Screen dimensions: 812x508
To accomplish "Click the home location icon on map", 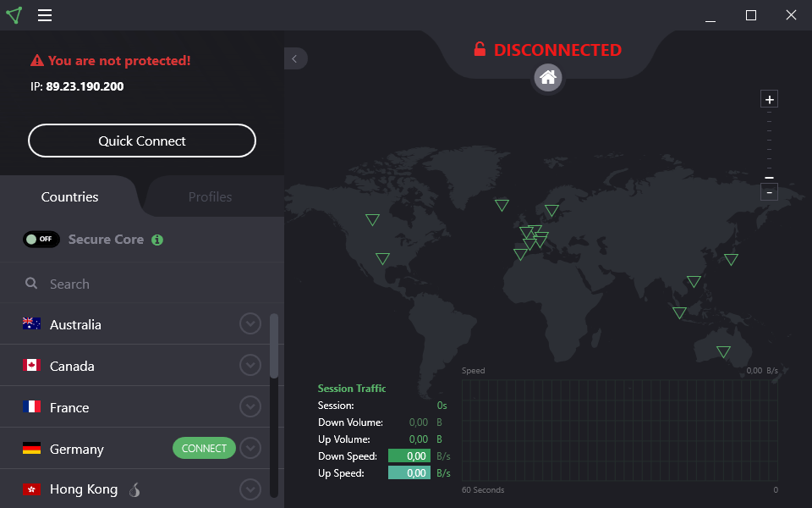I will (548, 78).
